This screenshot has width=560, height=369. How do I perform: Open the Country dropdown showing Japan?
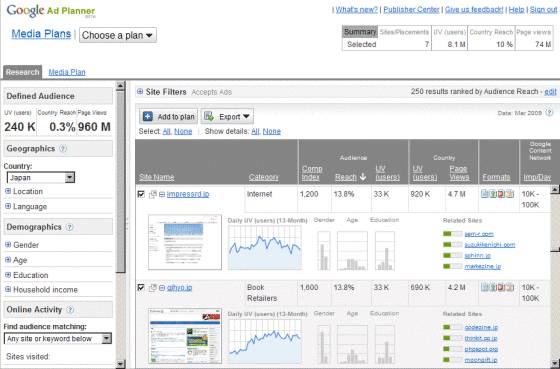pyautogui.click(x=41, y=178)
